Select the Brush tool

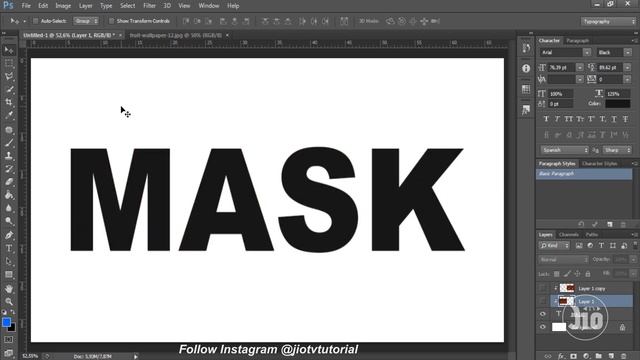coord(9,143)
